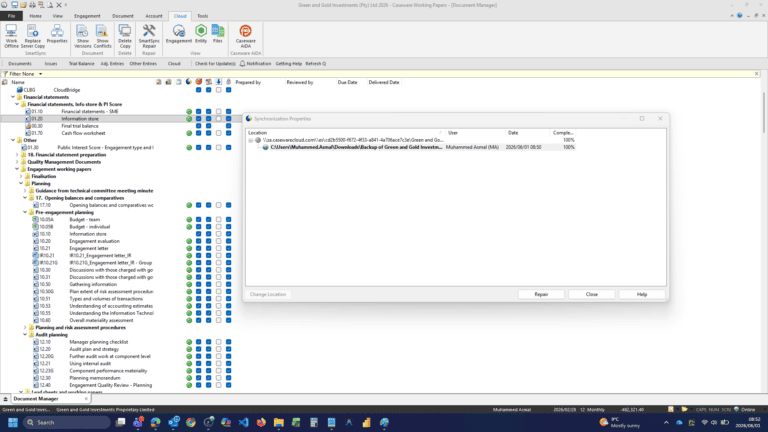This screenshot has width=768, height=432.
Task: Toggle first checkbox in 10.20 Engagement evaluation row
Action: 198,241
